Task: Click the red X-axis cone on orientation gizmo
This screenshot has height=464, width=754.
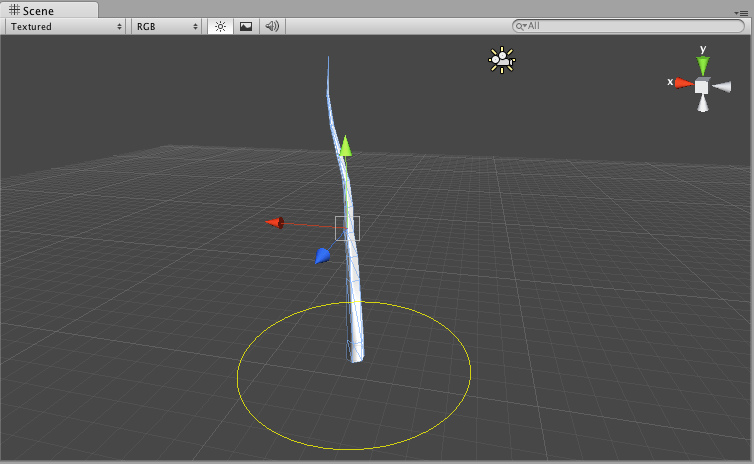Action: click(x=684, y=84)
